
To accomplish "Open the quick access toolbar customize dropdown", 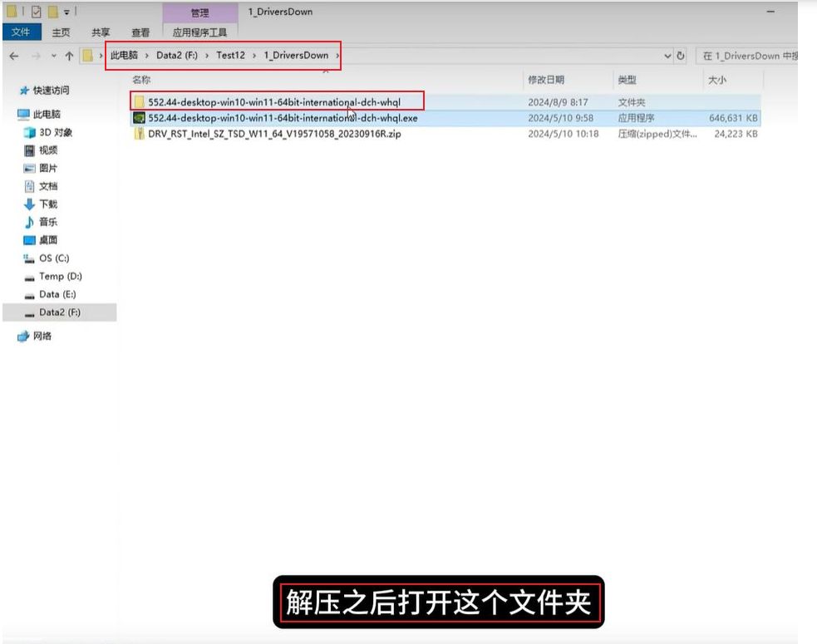I will click(66, 12).
